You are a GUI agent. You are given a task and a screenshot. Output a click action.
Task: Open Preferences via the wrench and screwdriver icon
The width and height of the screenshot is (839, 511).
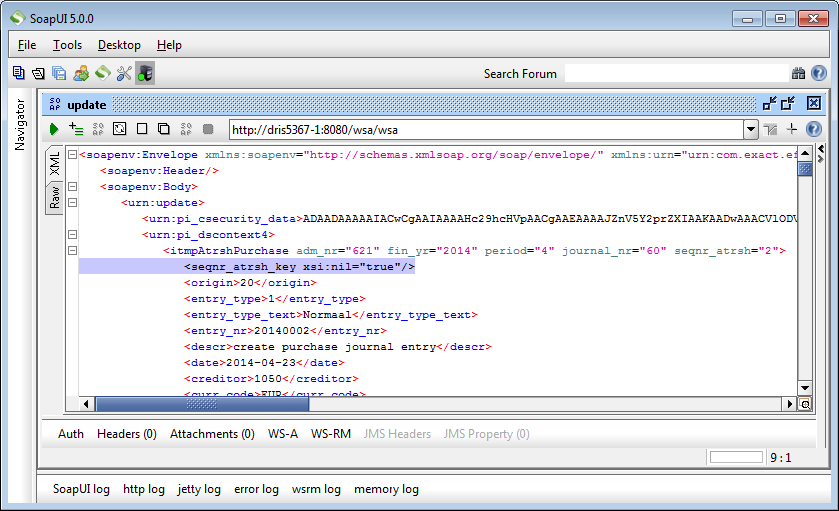(x=124, y=73)
